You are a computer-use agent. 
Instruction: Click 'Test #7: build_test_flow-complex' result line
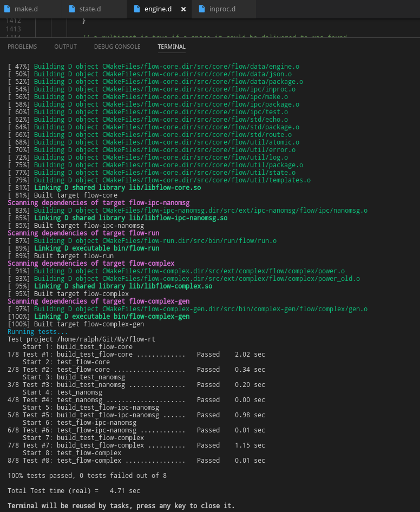(x=136, y=445)
